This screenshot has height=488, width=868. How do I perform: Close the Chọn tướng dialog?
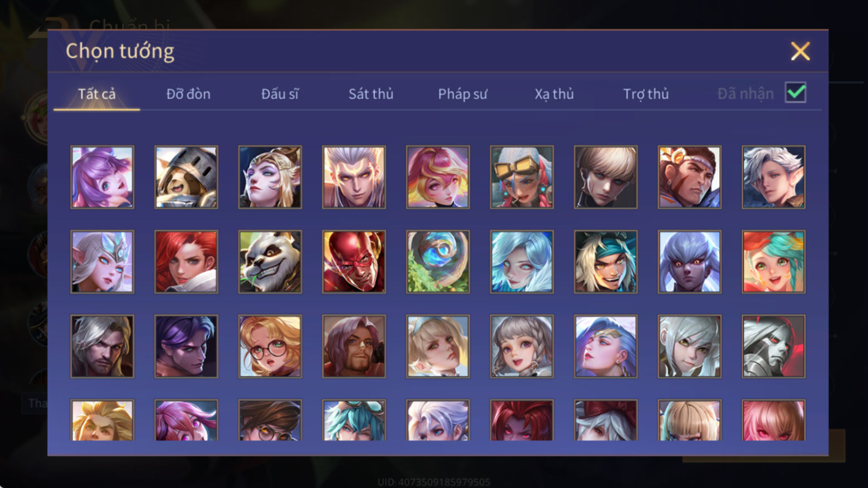800,51
